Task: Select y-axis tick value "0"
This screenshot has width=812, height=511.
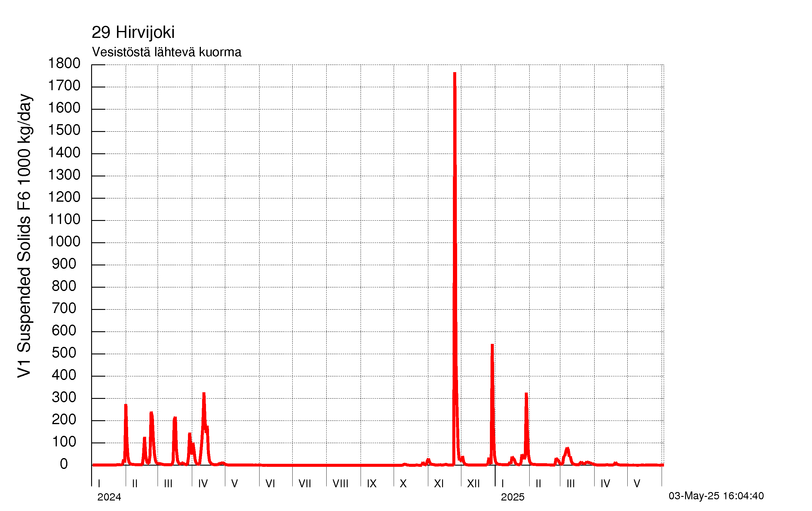Action: point(64,464)
